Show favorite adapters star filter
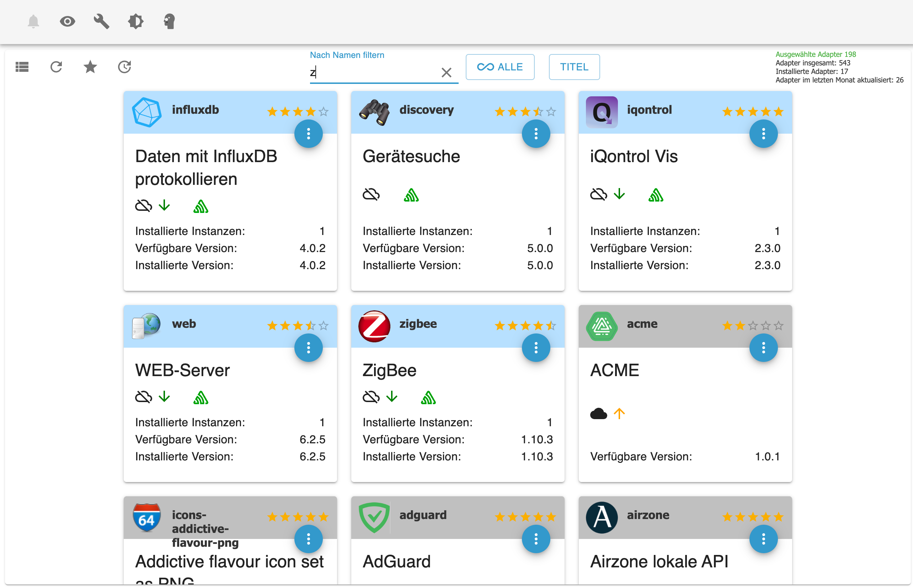 tap(90, 67)
